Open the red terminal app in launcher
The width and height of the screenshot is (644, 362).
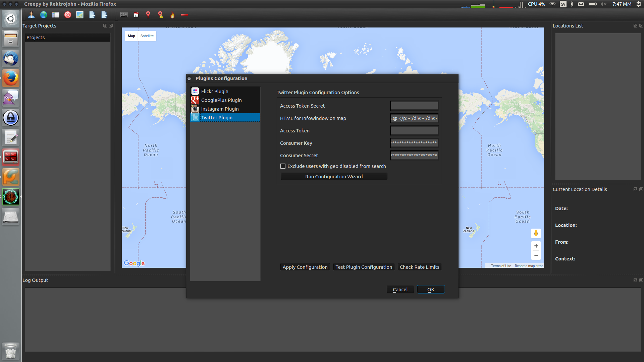coord(11,157)
